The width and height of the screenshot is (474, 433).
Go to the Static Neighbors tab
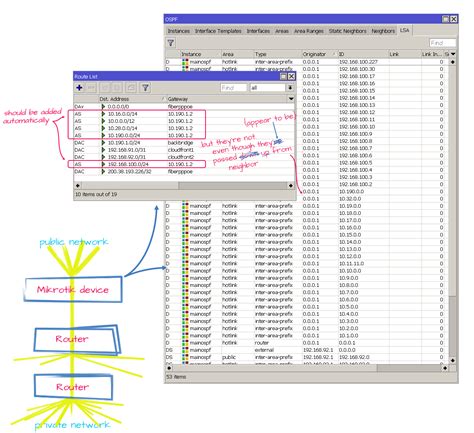coord(347,31)
